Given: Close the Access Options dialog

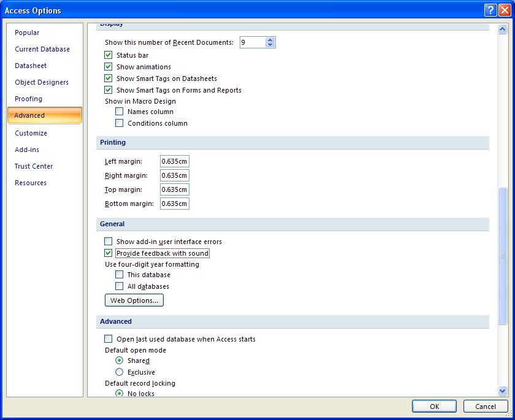Looking at the screenshot, I should pos(505,10).
